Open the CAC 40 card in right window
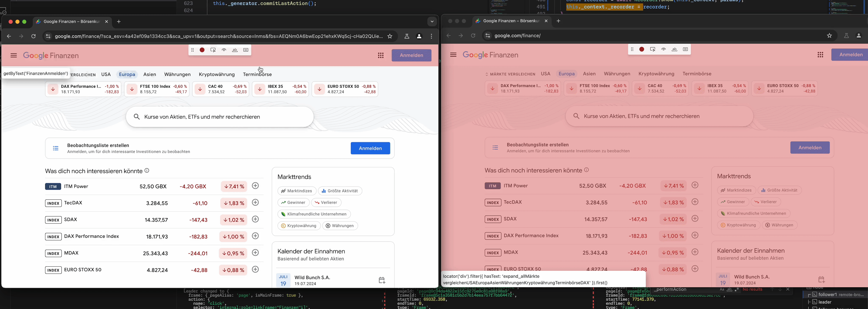 pos(660,88)
